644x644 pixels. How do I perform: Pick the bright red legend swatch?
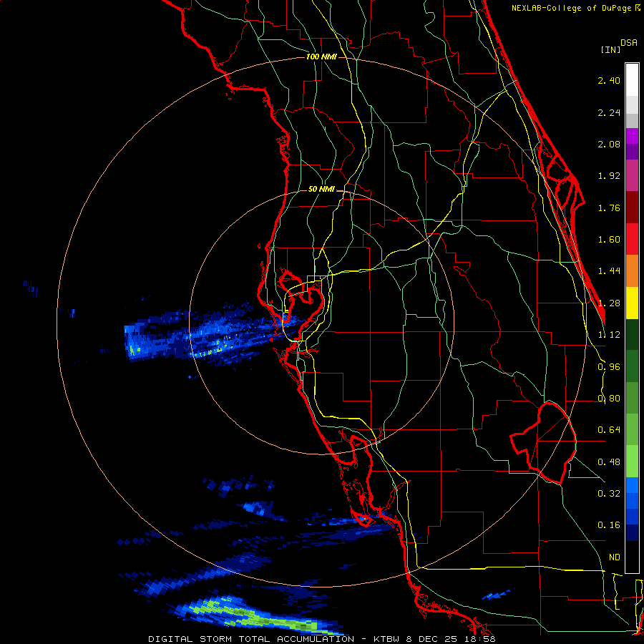[x=632, y=239]
